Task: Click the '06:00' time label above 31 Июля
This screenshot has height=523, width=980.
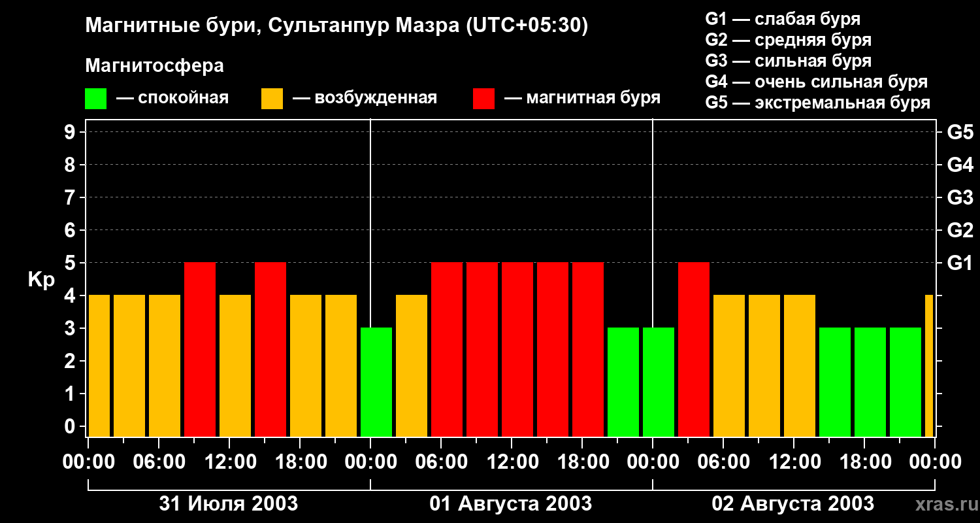Action: click(x=159, y=462)
